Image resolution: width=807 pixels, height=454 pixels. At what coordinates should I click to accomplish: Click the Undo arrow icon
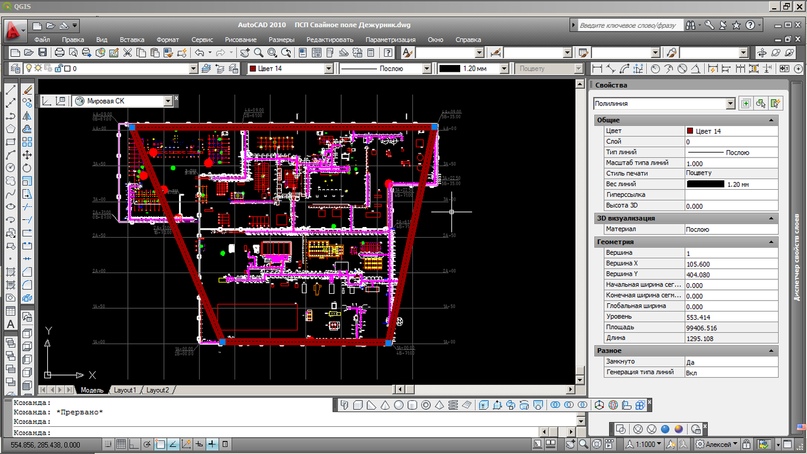(199, 53)
